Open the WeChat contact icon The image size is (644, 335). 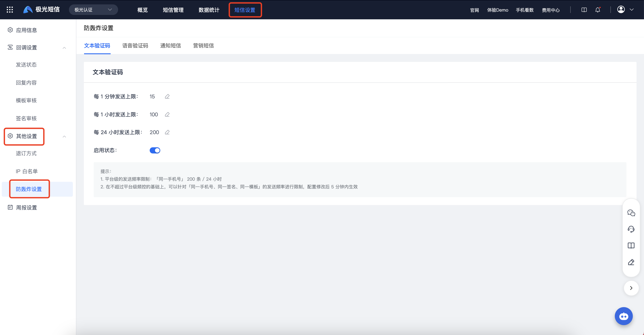pyautogui.click(x=631, y=213)
